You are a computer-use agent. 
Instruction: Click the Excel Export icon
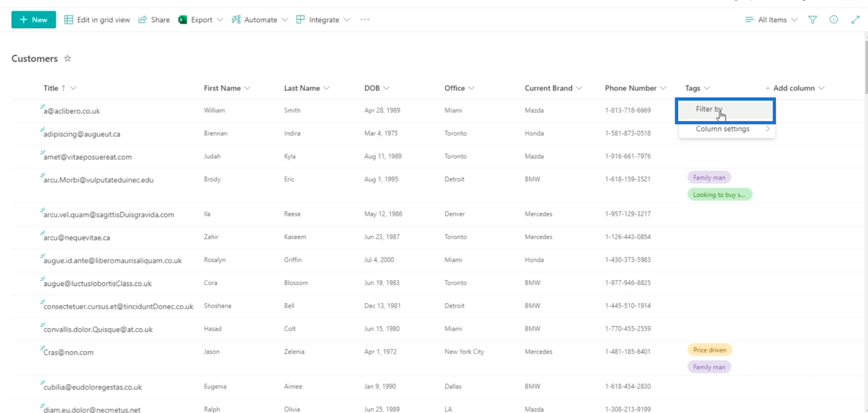click(x=183, y=20)
